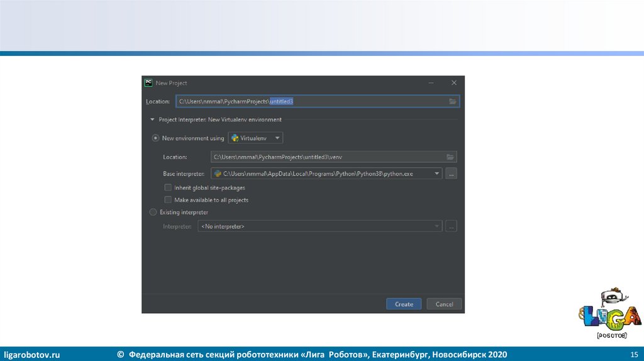This screenshot has width=644, height=361.
Task: Click ellipsis button next to existing Interpreter
Action: coord(451,226)
